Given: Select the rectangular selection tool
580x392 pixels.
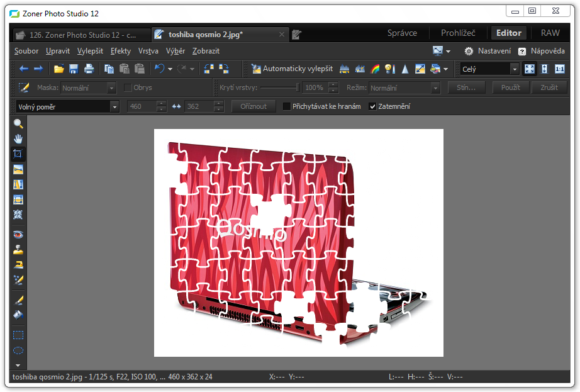Looking at the screenshot, I should click(x=18, y=335).
